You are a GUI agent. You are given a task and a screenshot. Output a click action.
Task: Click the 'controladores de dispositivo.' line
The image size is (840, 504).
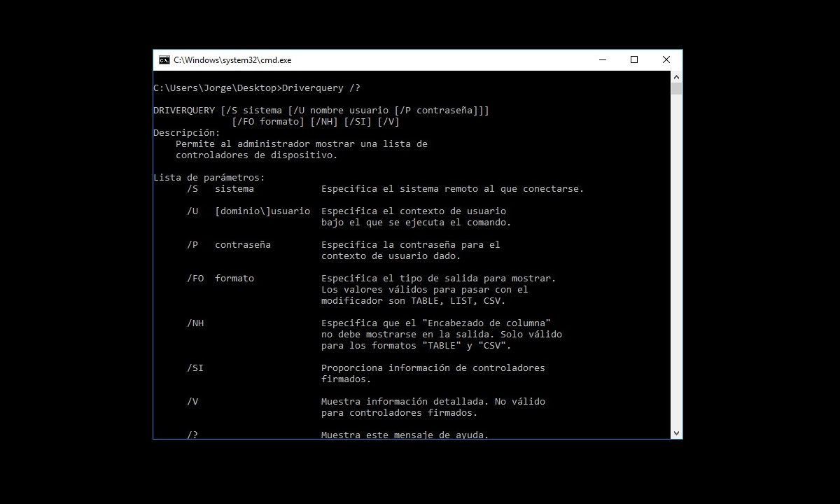[257, 155]
